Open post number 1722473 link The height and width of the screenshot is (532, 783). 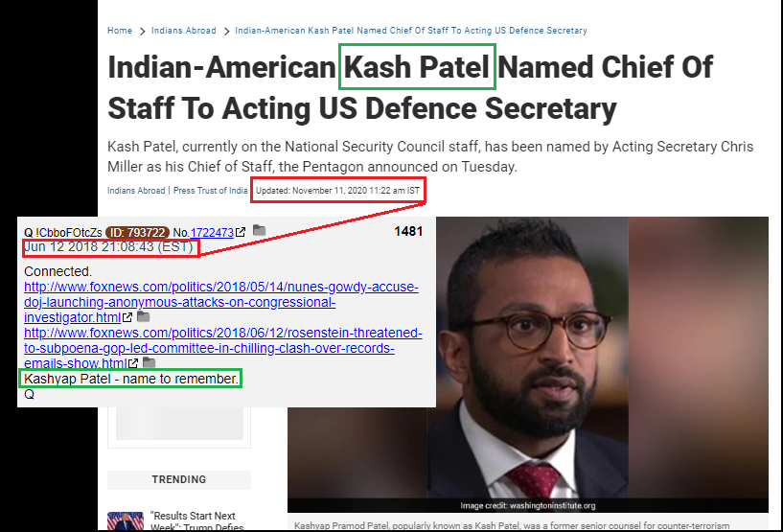pyautogui.click(x=212, y=233)
